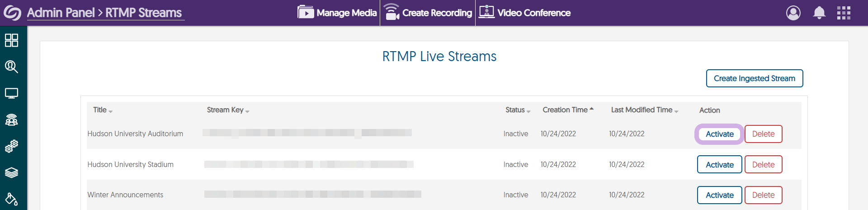
Task: Open the apps grid launcher icon
Action: [844, 13]
